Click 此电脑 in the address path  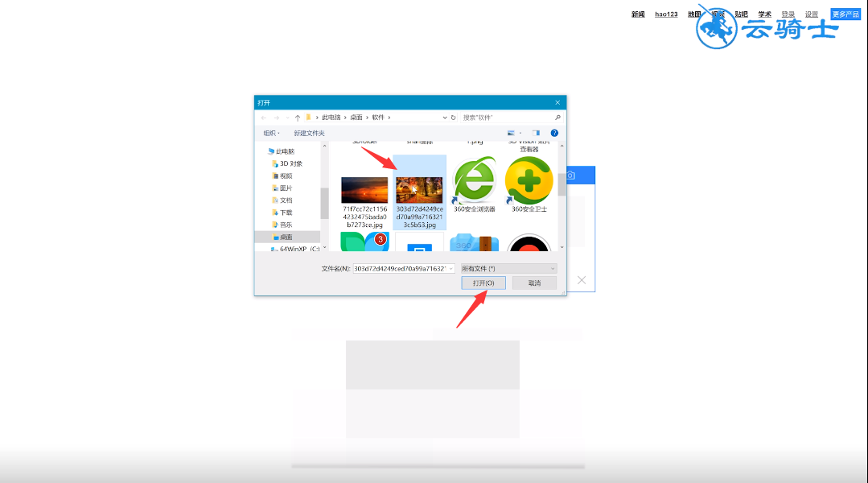click(x=331, y=118)
